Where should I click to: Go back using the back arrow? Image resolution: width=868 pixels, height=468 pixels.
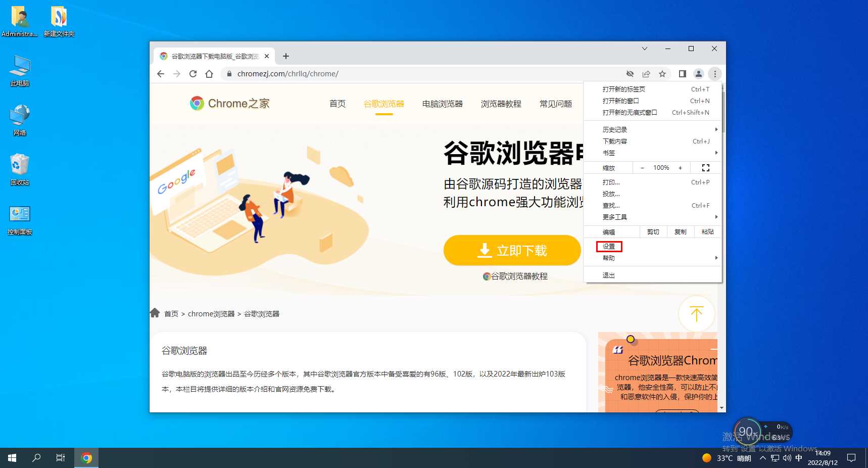coord(160,74)
